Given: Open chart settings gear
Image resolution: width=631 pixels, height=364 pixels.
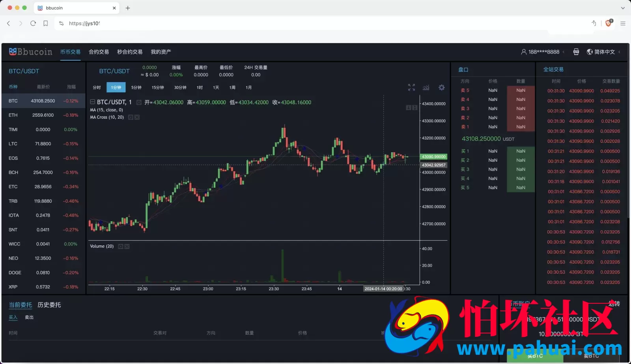Looking at the screenshot, I should pos(442,88).
